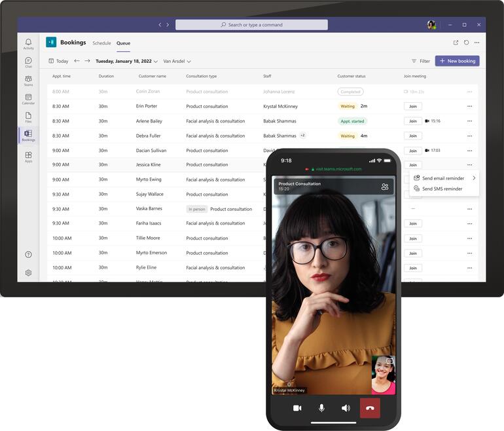
Task: Click Completed status for Corin Zoran
Action: tap(350, 92)
